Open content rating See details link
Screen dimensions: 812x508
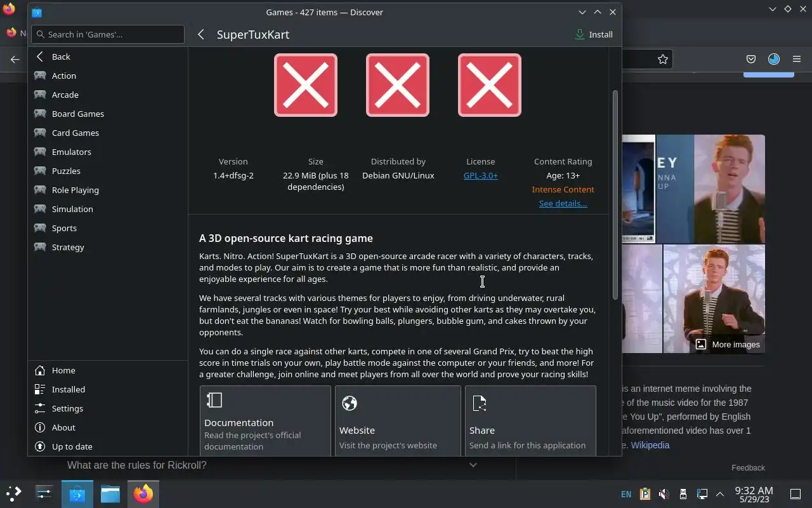click(x=563, y=203)
